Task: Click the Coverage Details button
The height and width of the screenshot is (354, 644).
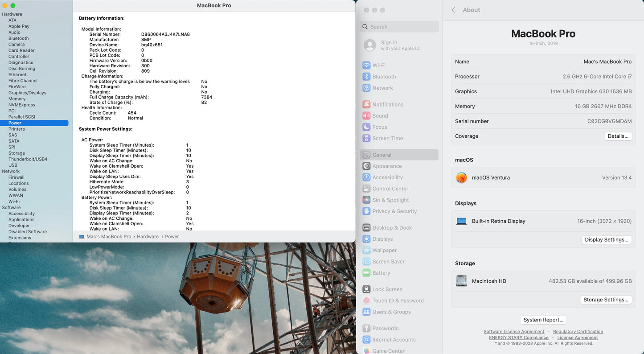Action: [x=618, y=136]
